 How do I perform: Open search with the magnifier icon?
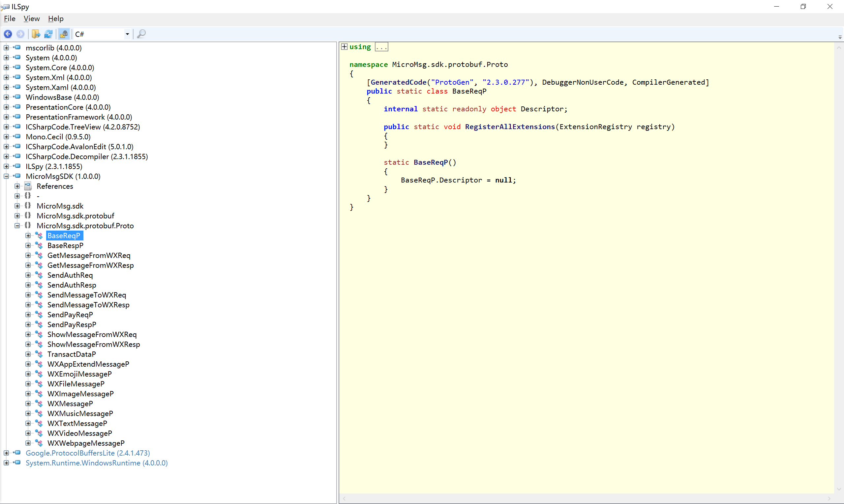coord(141,34)
